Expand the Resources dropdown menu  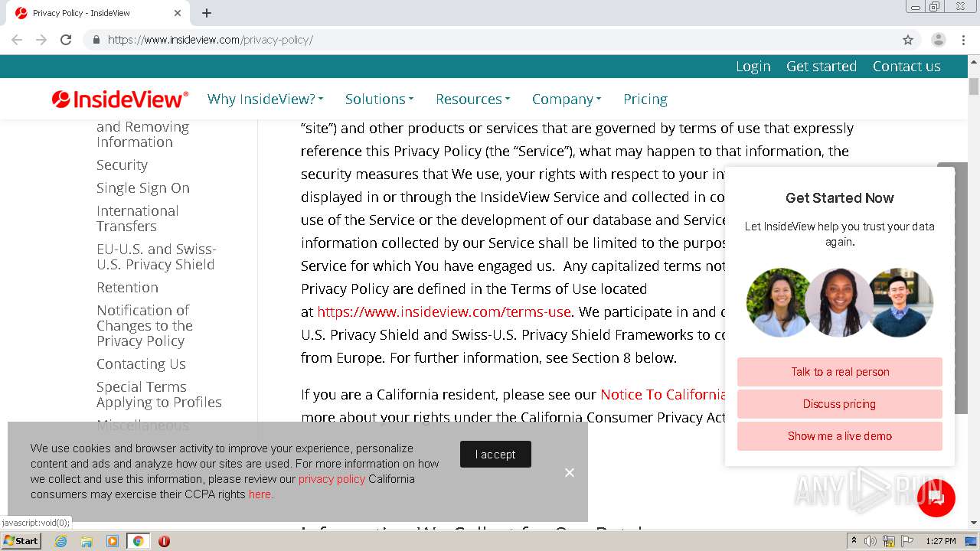coord(472,99)
